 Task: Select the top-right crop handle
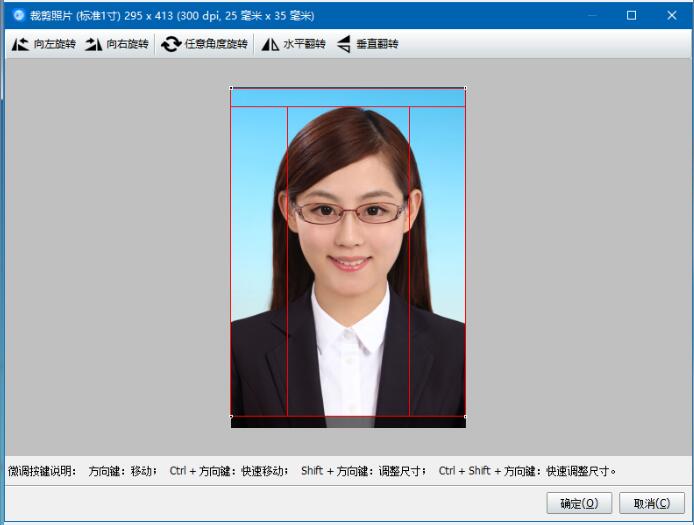click(x=465, y=88)
